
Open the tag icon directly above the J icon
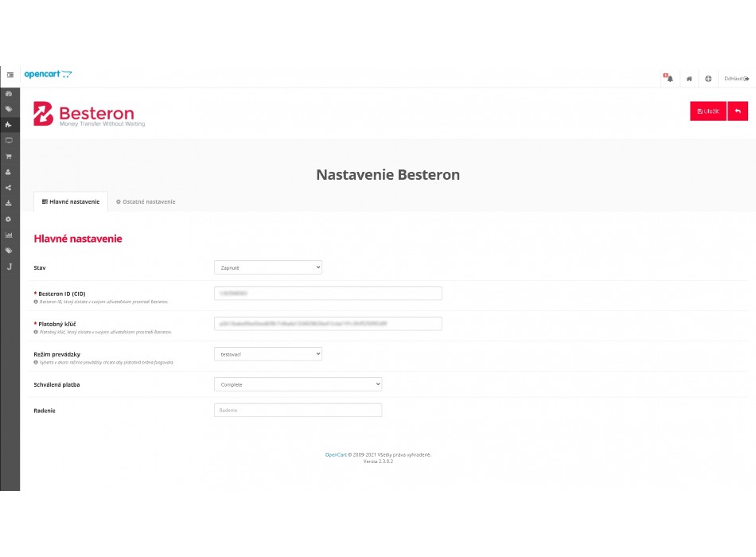(9, 251)
